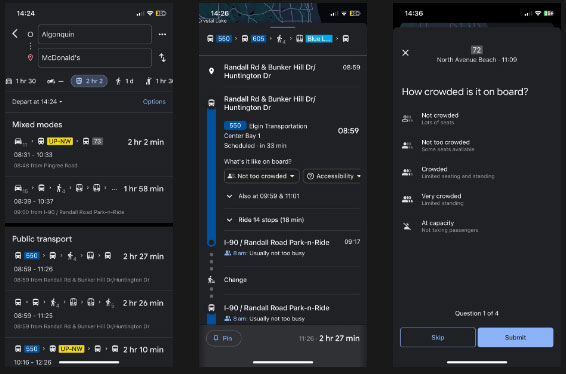
Task: Click the location pin icon at Randall Rd start
Action: [212, 71]
